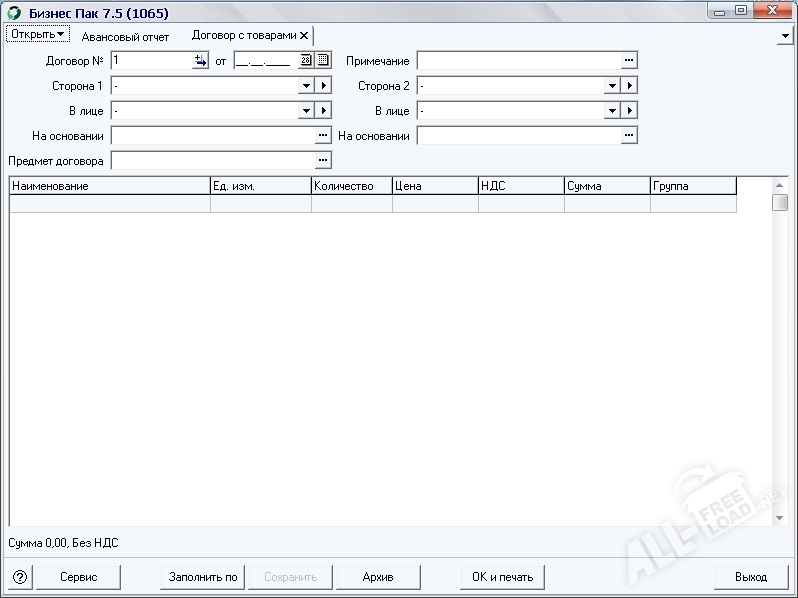Click arrow button next to Сторона 2

tap(629, 86)
